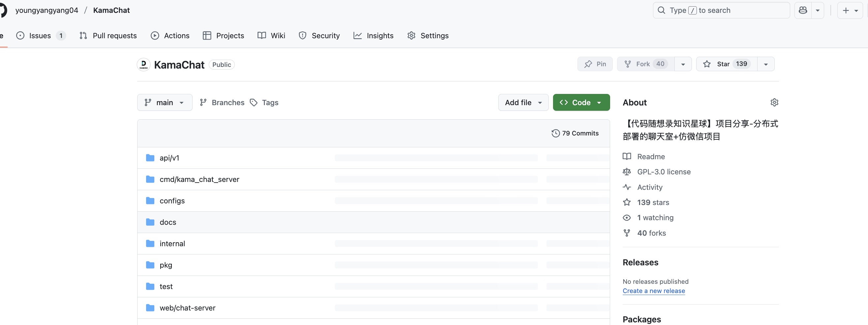Screen dimensions: 868x325
Task: Go to the Projects tab
Action: tap(223, 35)
